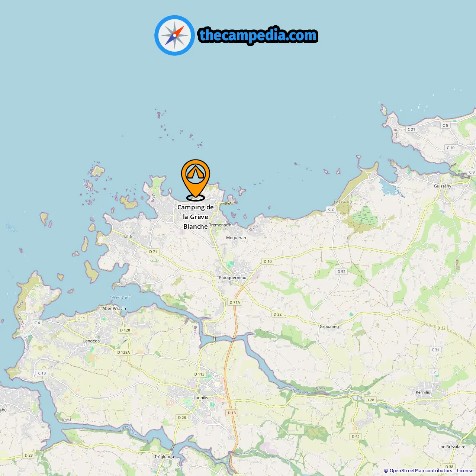Click the Grouaneg village label
Screen dimensions: 476x476
[x=329, y=327]
